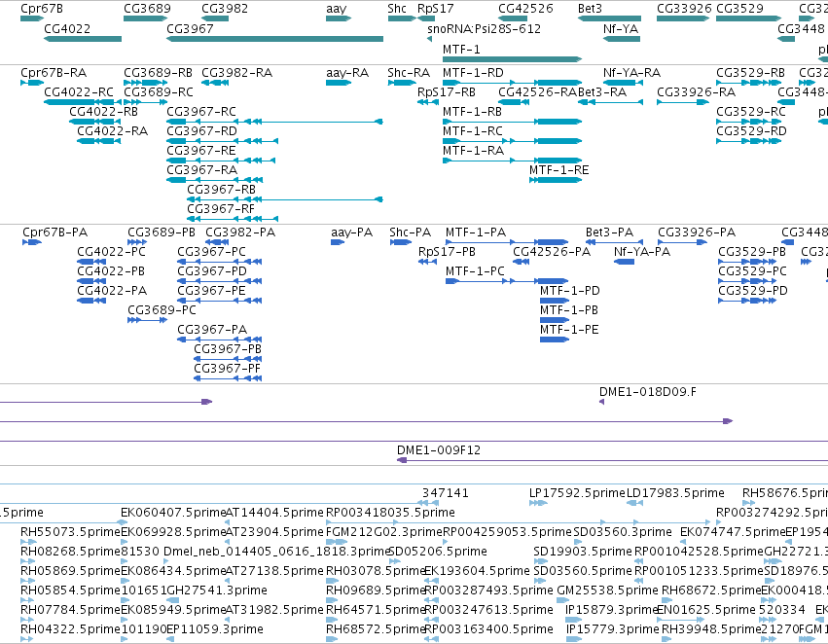This screenshot has height=644, width=828.
Task: Open the Nf-YA-RA transcript label
Action: click(631, 72)
